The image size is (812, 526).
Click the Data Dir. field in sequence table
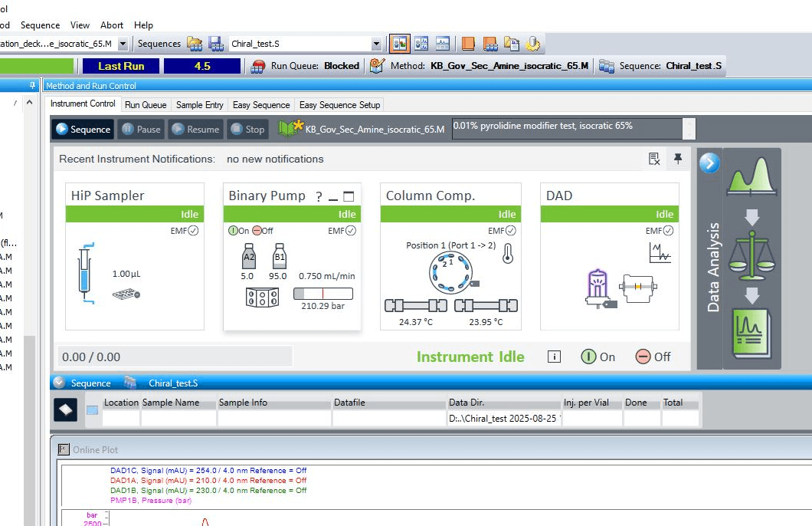click(x=504, y=419)
